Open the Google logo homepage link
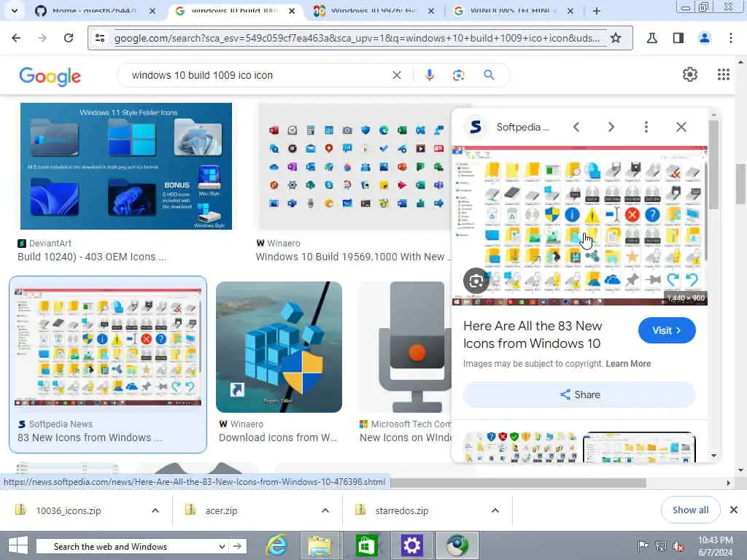 coord(50,76)
